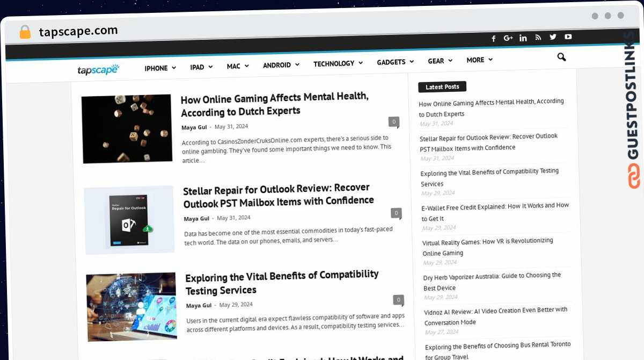The height and width of the screenshot is (360, 644).
Task: Open the Stellar Repair for Outlook box thumbnail
Action: pos(129,220)
